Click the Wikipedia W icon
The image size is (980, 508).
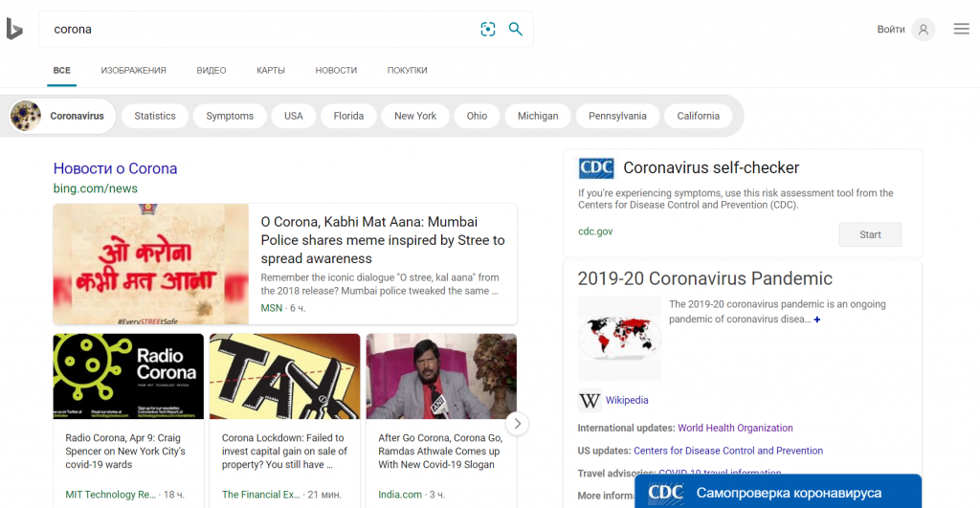[590, 400]
